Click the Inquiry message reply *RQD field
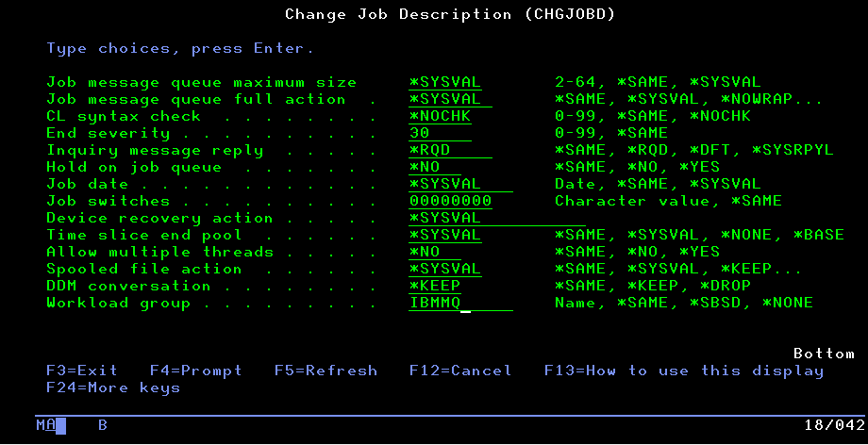The width and height of the screenshot is (868, 445). point(450,151)
